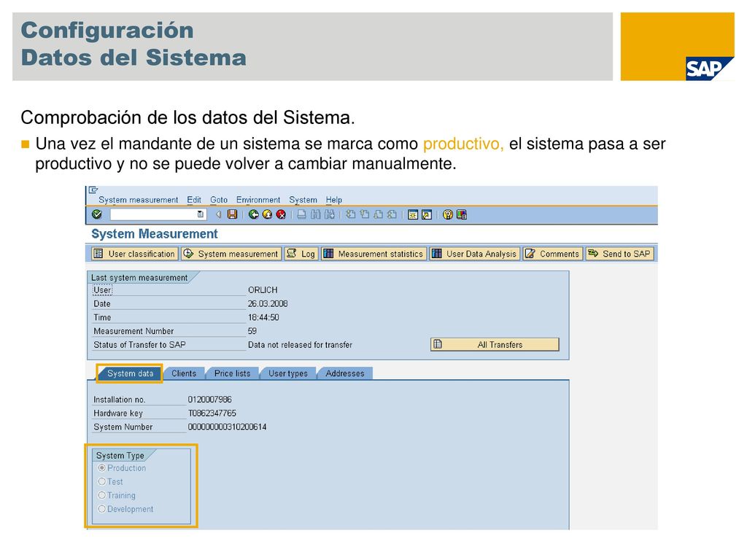747x560 pixels.
Task: Select the Development system type radio button
Action: [x=101, y=509]
